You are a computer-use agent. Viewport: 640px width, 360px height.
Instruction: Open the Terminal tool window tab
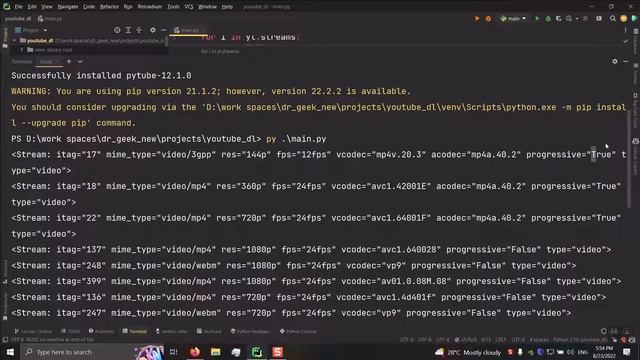[x=135, y=331]
